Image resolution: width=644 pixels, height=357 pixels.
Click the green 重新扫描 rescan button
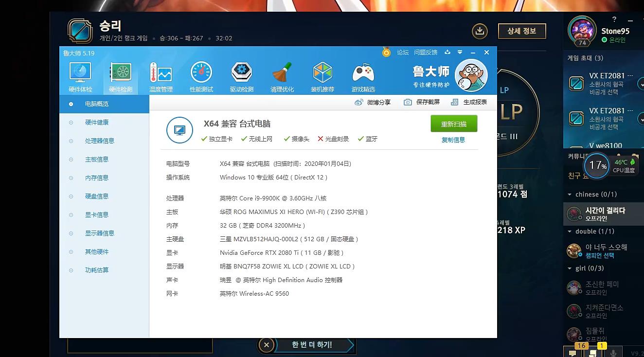tap(454, 124)
